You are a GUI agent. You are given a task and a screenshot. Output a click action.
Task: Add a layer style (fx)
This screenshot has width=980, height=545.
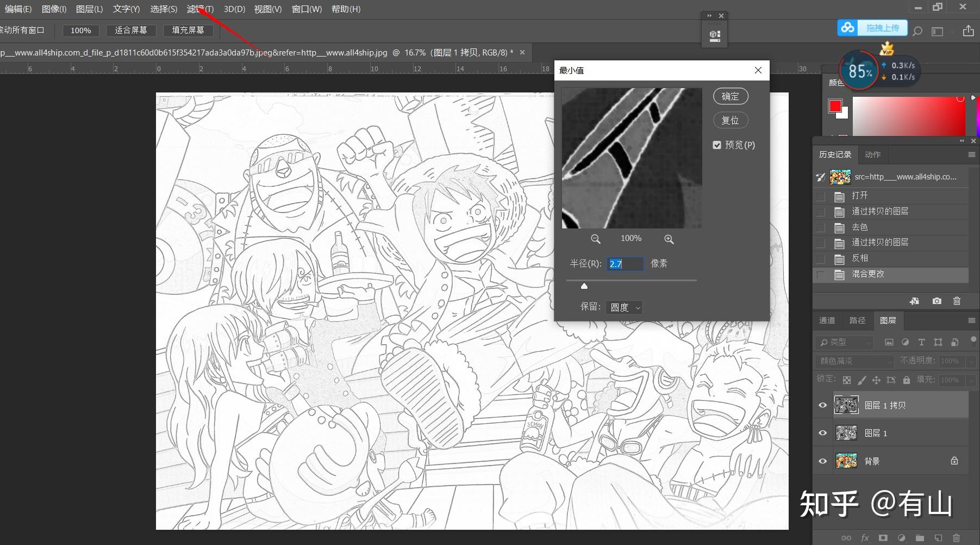tap(865, 538)
